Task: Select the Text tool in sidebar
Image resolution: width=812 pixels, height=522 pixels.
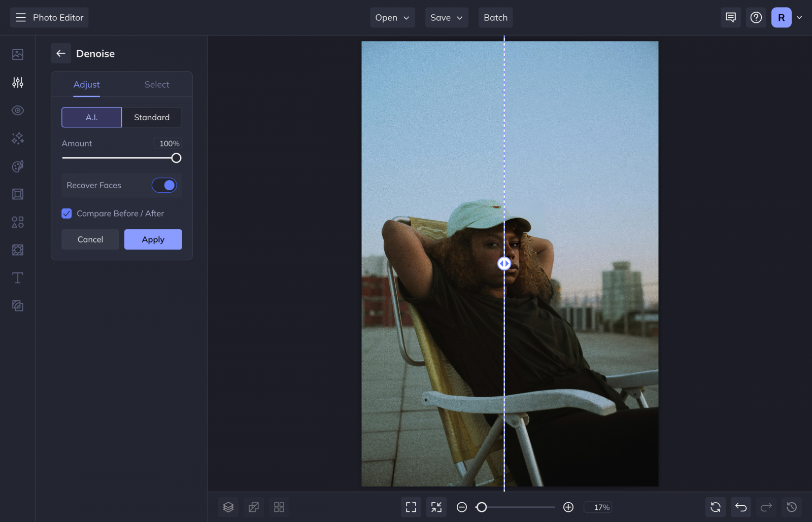Action: click(17, 277)
